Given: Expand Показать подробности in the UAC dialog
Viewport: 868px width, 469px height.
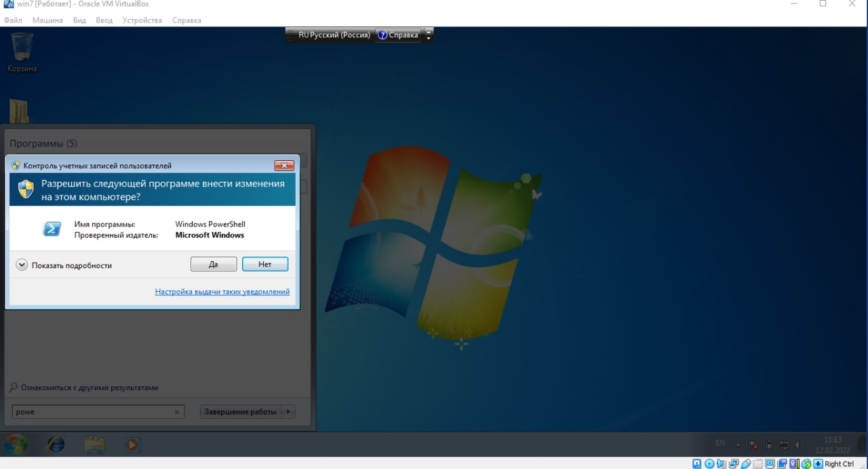Looking at the screenshot, I should pos(64,265).
